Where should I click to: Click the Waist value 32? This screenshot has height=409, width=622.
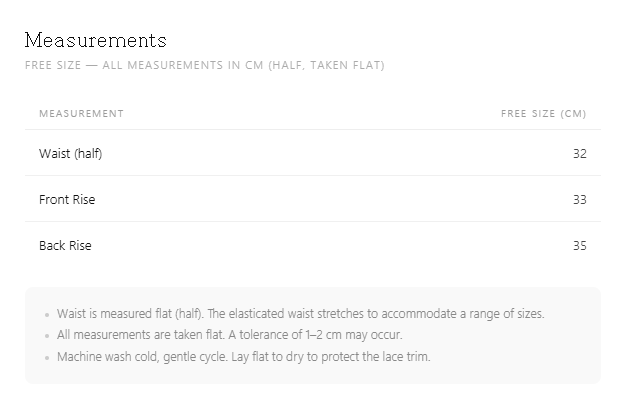580,154
